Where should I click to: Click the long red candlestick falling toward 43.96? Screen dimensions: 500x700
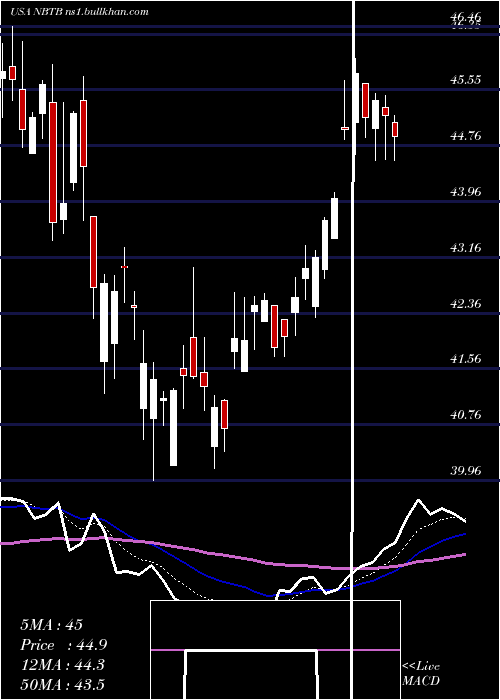(x=53, y=162)
